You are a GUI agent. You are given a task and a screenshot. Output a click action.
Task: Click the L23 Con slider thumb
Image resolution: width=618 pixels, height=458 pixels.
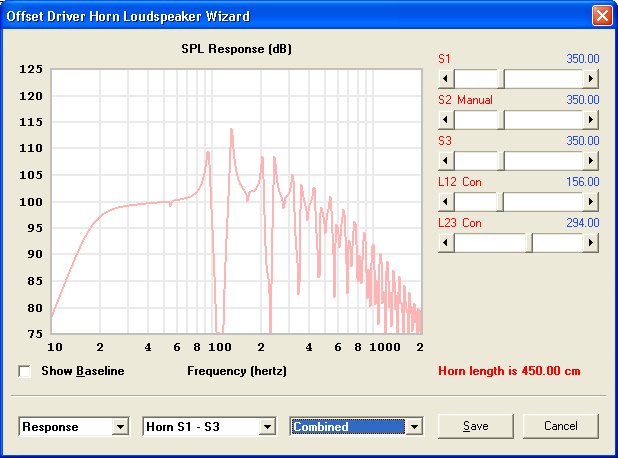[x=529, y=242]
